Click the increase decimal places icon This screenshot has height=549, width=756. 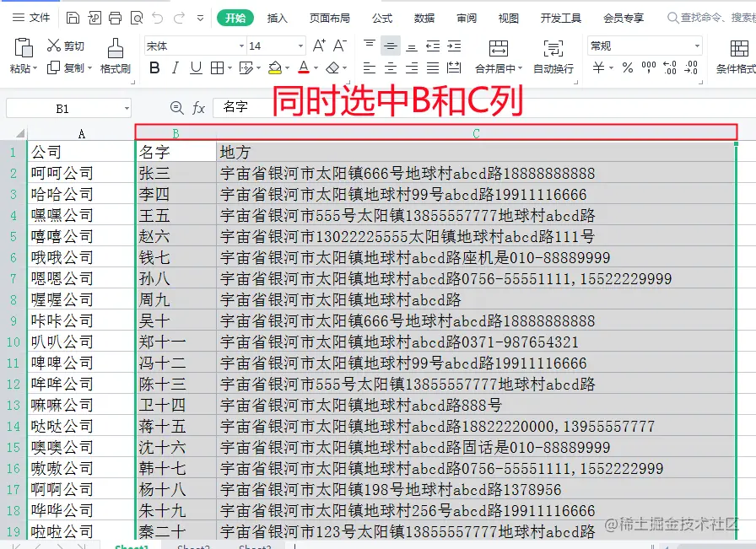[x=670, y=67]
